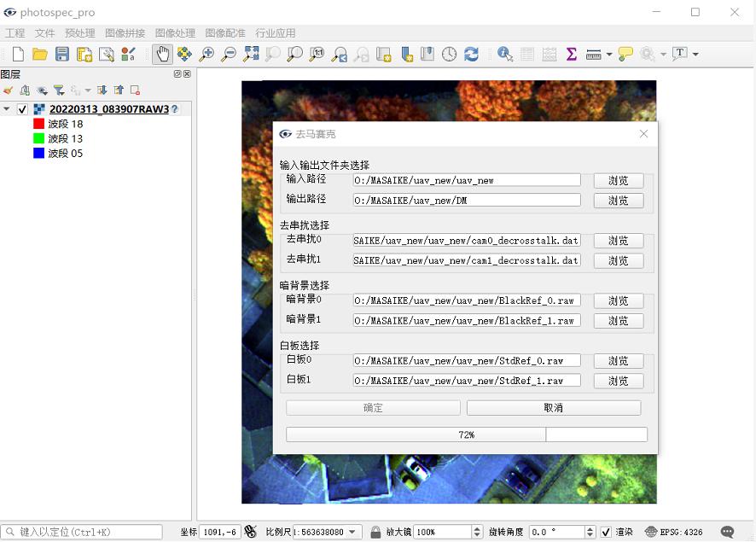Collapse all layers icon

tap(119, 90)
